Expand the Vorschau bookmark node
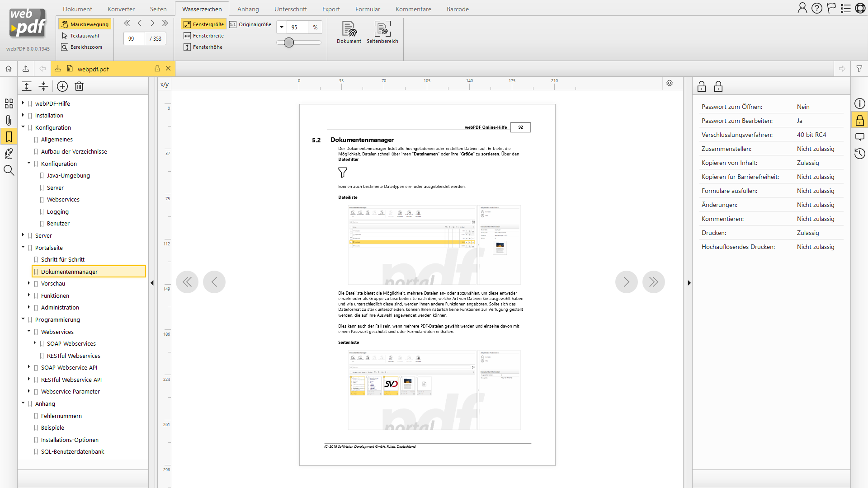 (x=29, y=283)
